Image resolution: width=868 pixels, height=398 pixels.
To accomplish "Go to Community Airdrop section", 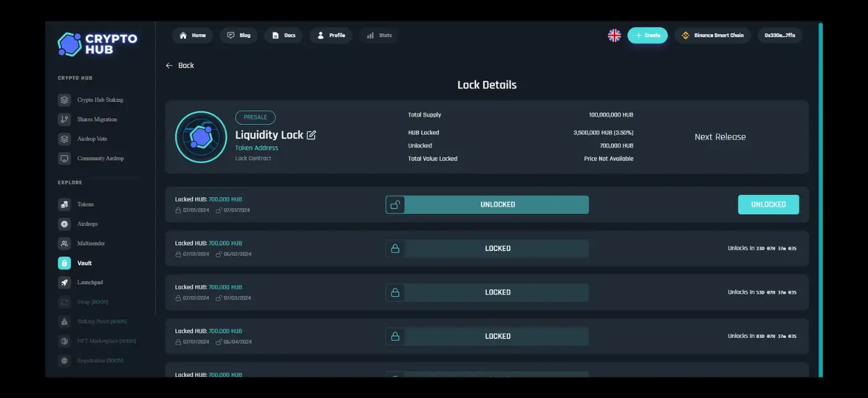I will pos(100,159).
